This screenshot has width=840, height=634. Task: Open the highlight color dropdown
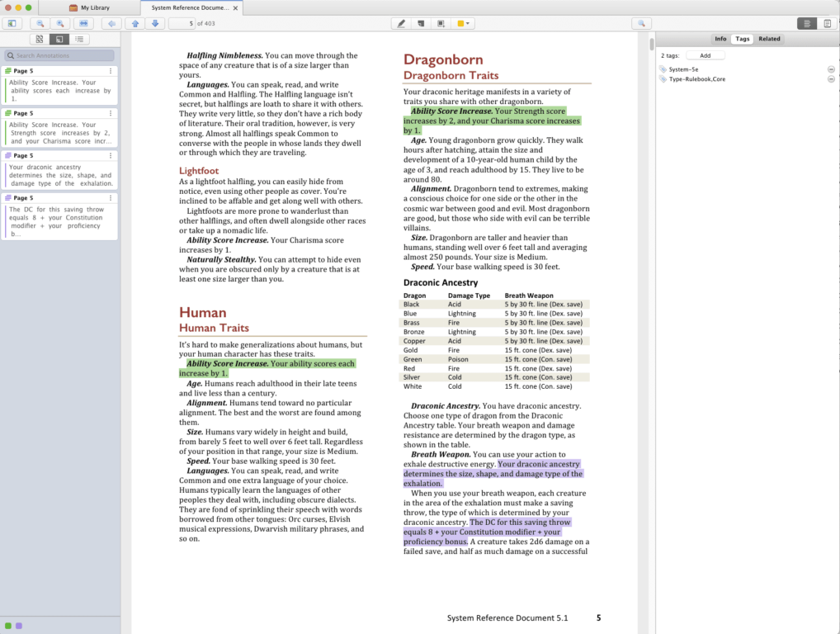pos(469,22)
